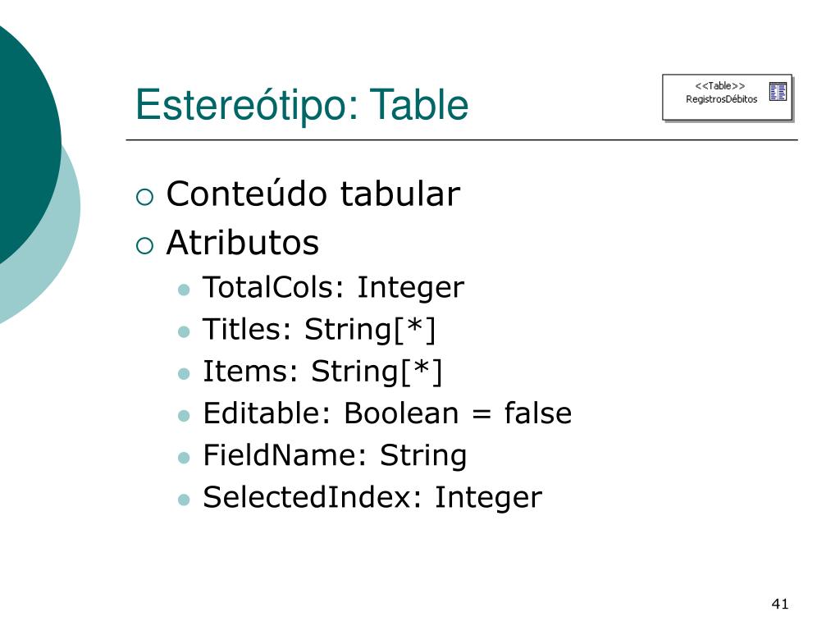Select the RegistrosDébitos class name
This screenshot has width=840, height=630.
pyautogui.click(x=721, y=99)
